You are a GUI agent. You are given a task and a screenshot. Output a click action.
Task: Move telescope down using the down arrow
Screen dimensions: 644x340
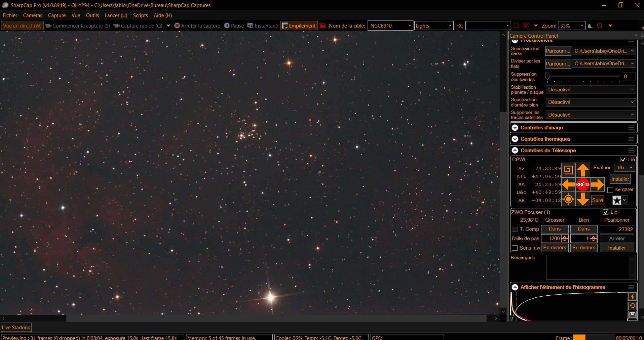point(583,199)
